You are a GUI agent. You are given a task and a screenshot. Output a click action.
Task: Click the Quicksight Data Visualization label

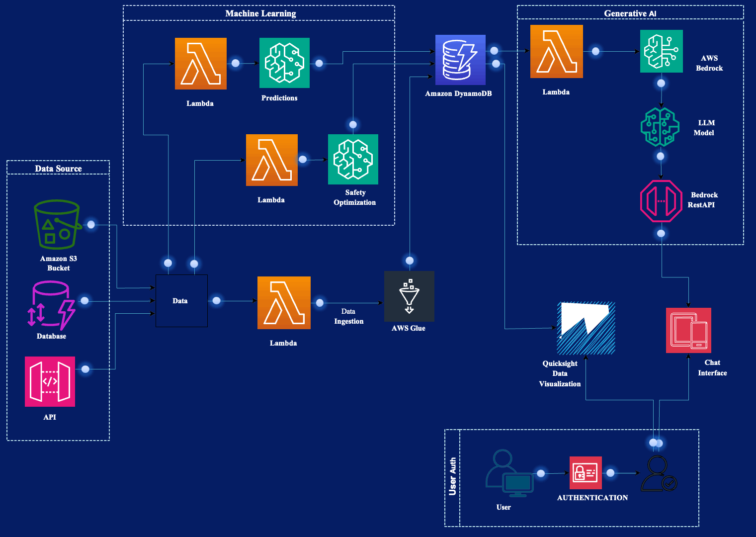(x=560, y=373)
